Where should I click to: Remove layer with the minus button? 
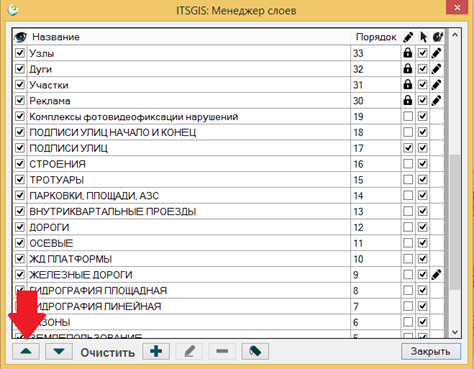[x=222, y=351]
